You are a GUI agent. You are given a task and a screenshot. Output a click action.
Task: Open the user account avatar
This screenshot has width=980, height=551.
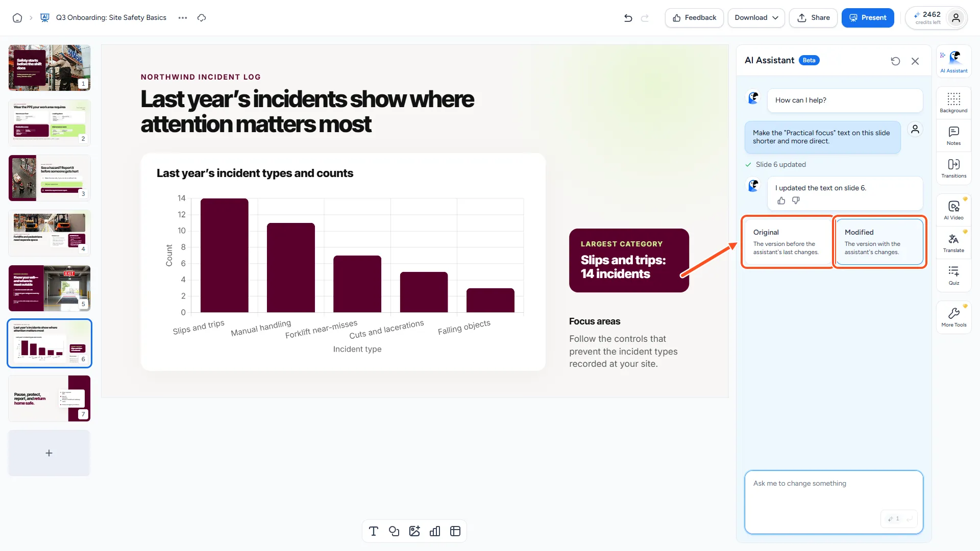(x=956, y=18)
